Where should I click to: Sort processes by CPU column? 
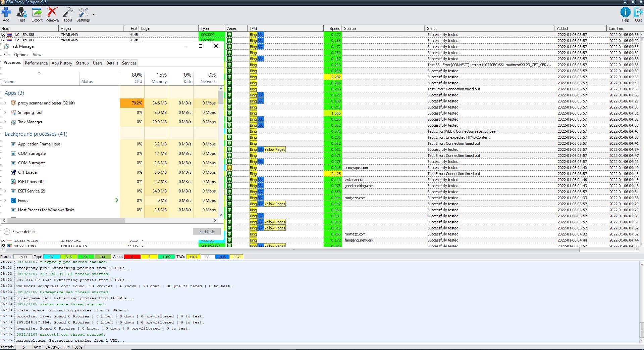click(x=132, y=78)
